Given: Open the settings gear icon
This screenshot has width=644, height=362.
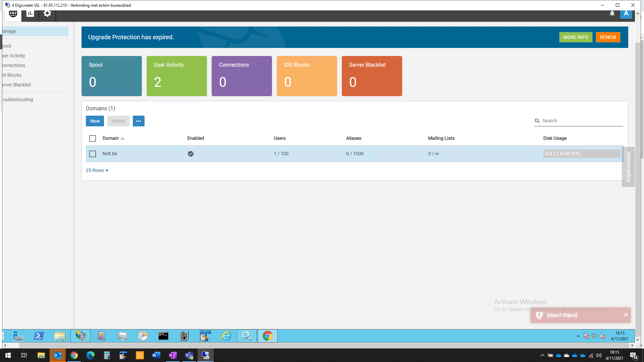Looking at the screenshot, I should point(47,14).
